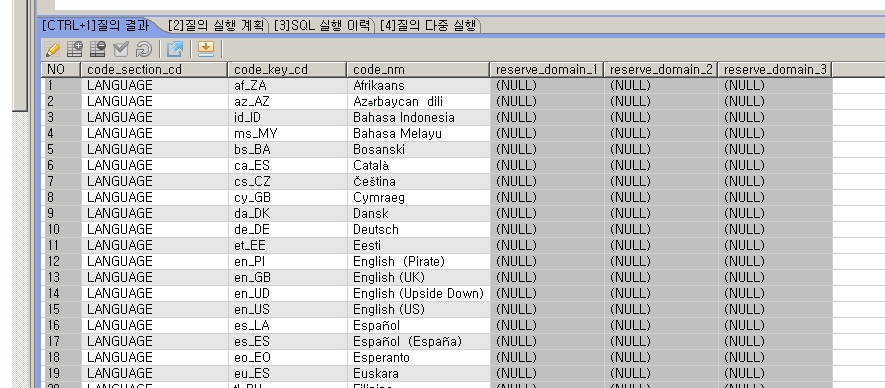
Task: Click the ca_ES key cell
Action: pos(287,165)
